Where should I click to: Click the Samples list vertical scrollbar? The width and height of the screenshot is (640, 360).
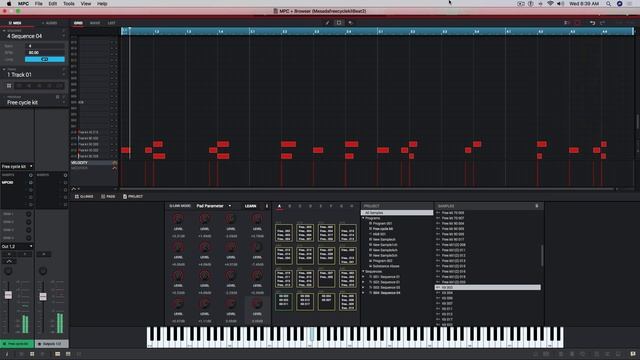pos(542,256)
